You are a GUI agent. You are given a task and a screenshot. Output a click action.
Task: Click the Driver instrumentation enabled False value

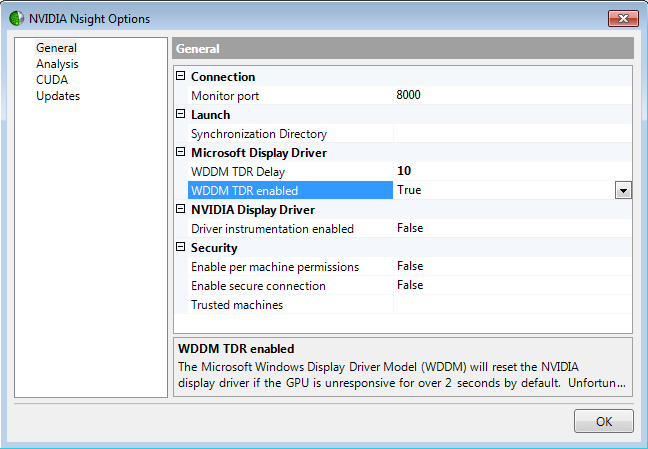[512, 228]
